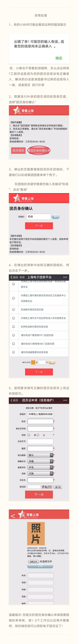Select radio for 浦东机场捷惠便利店团支部
The height and width of the screenshot is (644, 78).
tap(14, 352)
